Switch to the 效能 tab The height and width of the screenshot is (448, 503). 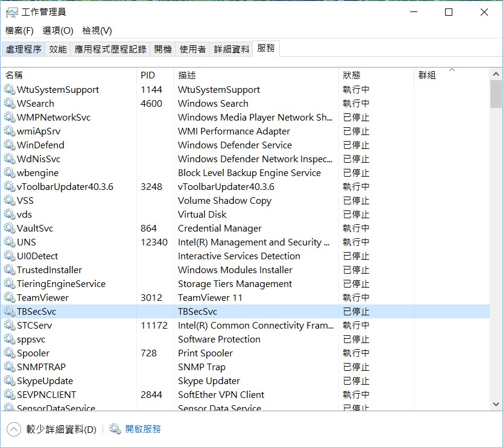click(x=58, y=49)
